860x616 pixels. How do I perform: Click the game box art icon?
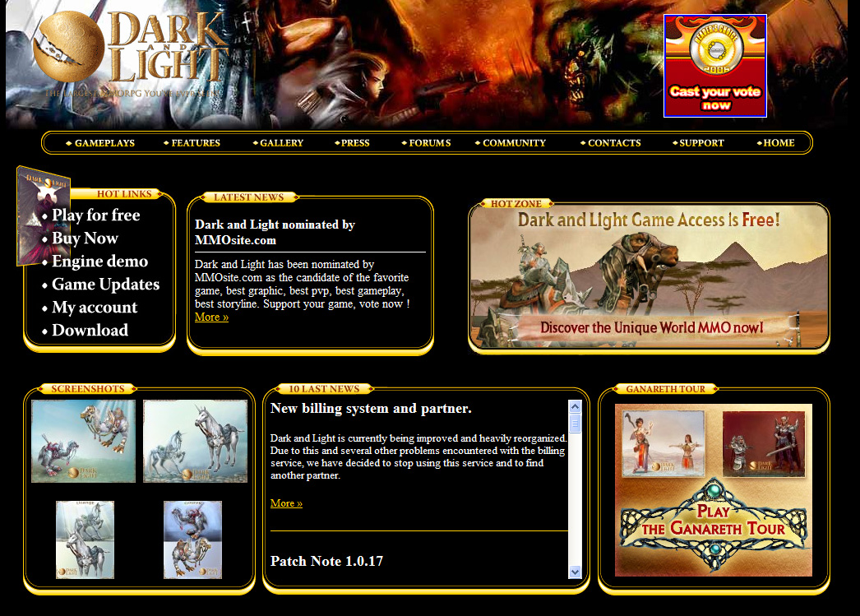[42, 215]
